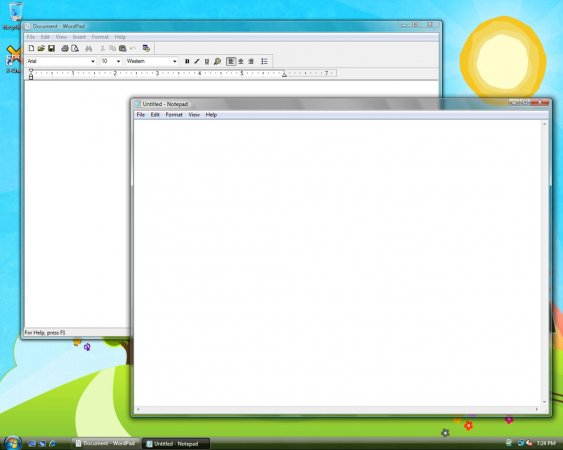Viewport: 563px width, 450px height.
Task: Toggle Bold formatting in WordPad
Action: 187,61
